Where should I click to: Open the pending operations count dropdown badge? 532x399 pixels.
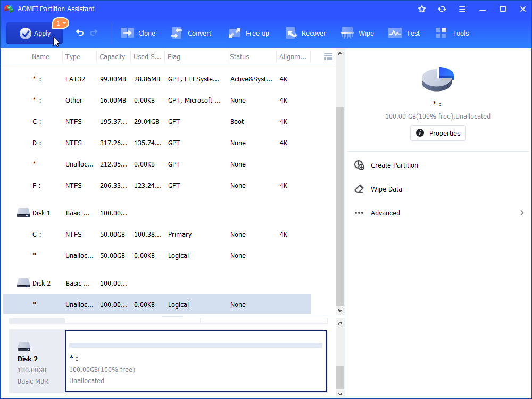60,23
